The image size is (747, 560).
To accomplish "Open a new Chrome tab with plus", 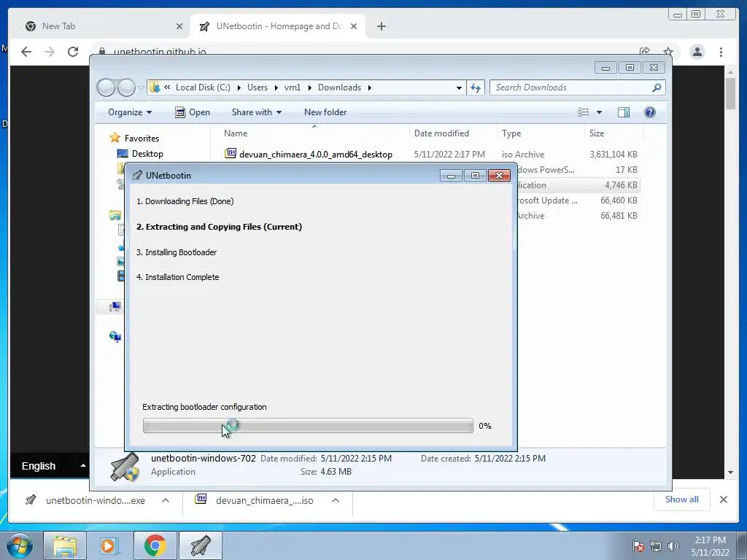I will [x=381, y=26].
